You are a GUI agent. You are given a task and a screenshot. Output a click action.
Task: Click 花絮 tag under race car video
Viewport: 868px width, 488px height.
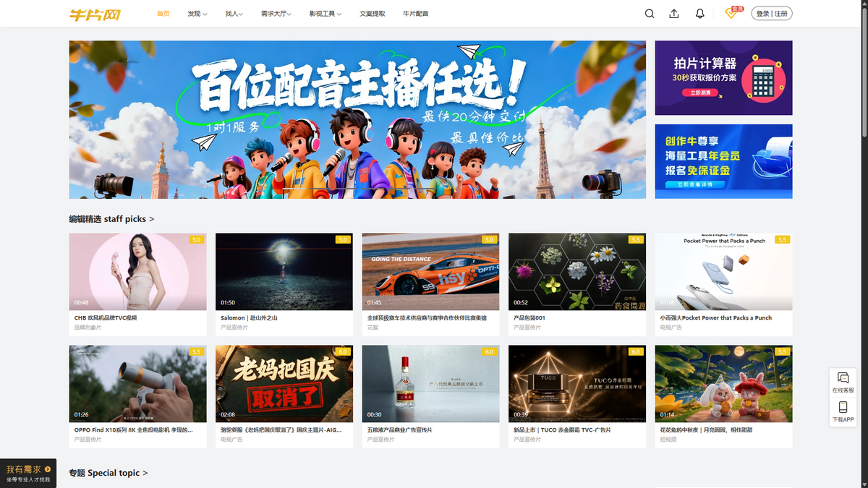(x=373, y=328)
